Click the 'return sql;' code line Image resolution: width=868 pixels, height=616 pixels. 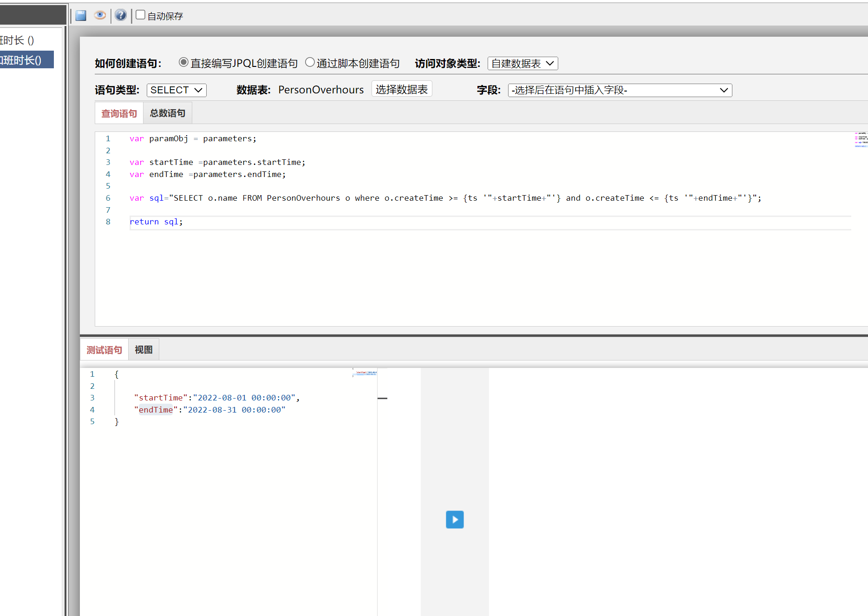156,222
